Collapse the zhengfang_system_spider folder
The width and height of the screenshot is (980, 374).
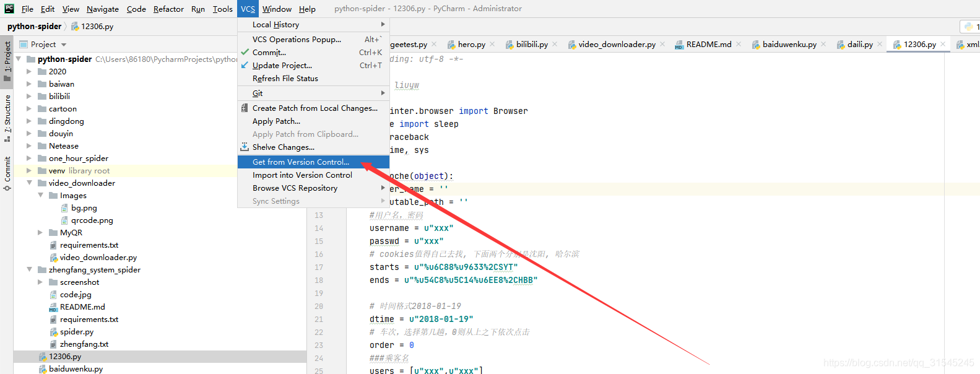pos(29,270)
